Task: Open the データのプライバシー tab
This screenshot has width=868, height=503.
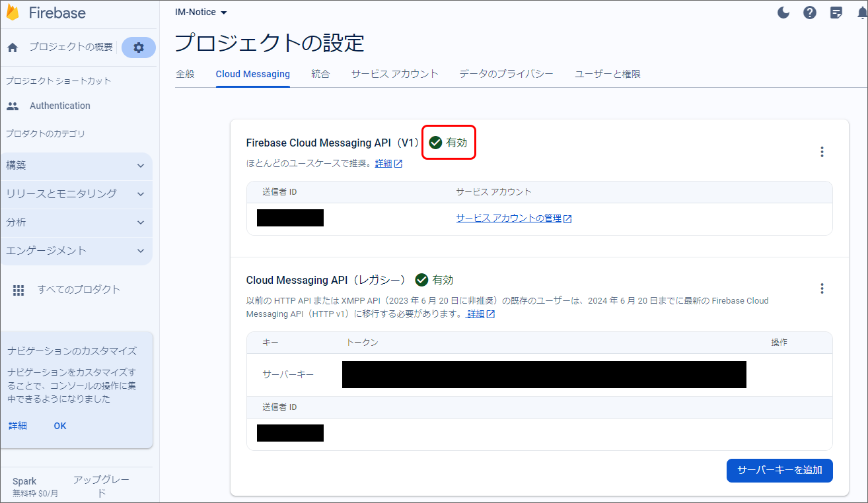Action: (x=507, y=74)
